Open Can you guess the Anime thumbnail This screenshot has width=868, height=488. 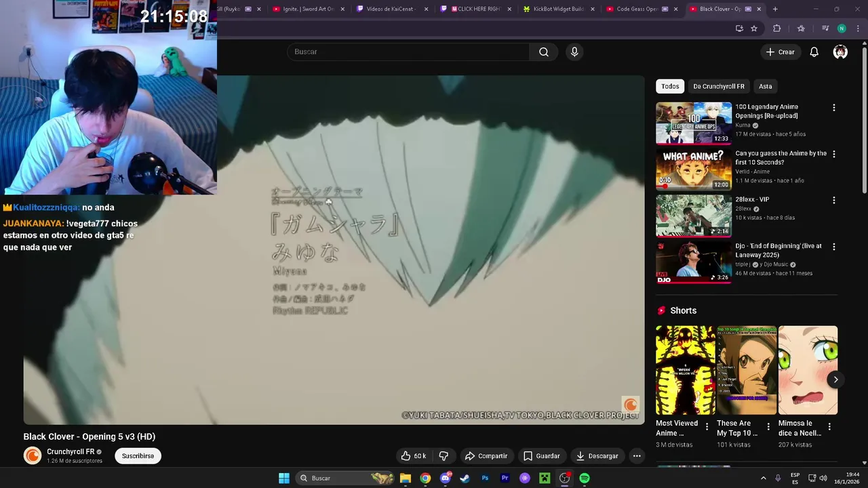pos(694,169)
